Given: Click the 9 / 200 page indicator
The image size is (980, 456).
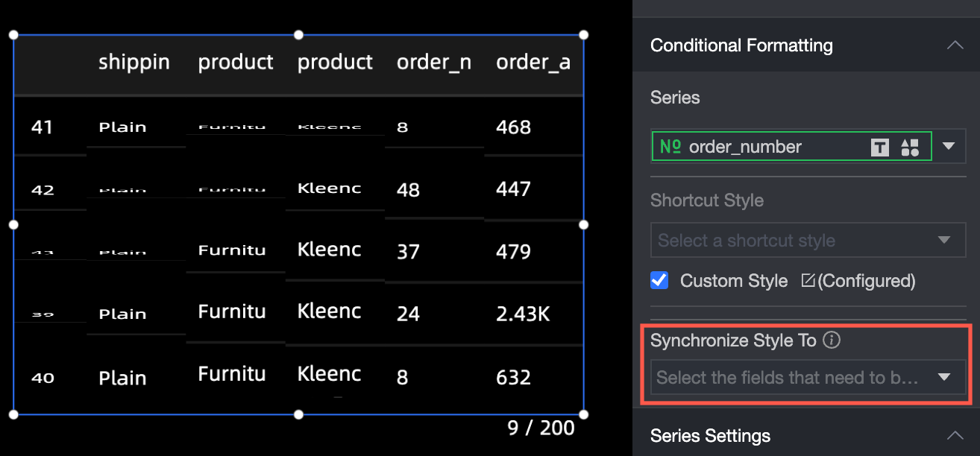Looking at the screenshot, I should 541,428.
